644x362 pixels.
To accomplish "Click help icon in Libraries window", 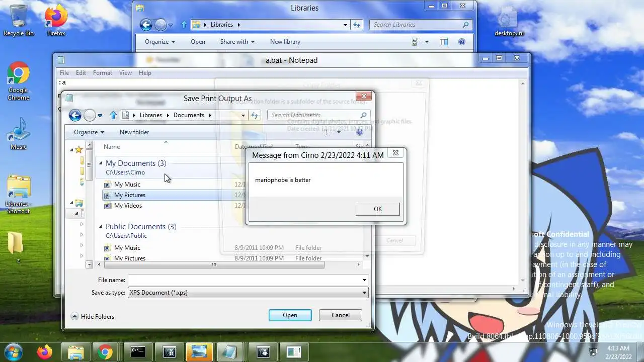I will 462,42.
